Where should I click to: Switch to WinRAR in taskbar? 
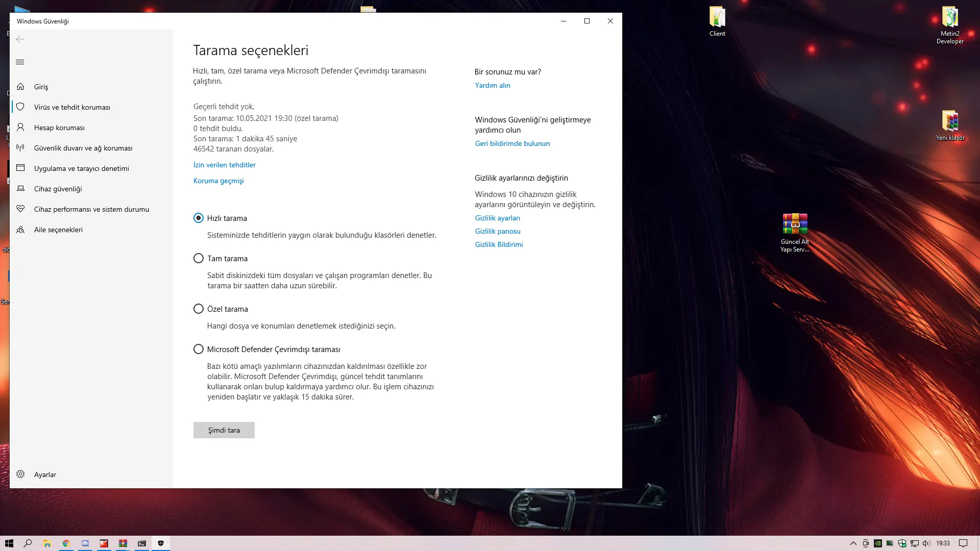pyautogui.click(x=123, y=543)
